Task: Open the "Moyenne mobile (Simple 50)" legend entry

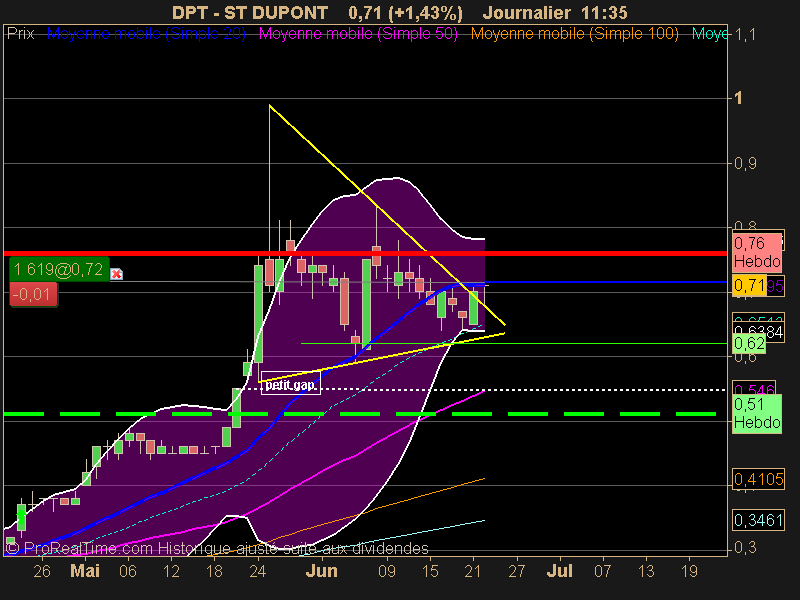Action: pyautogui.click(x=358, y=34)
